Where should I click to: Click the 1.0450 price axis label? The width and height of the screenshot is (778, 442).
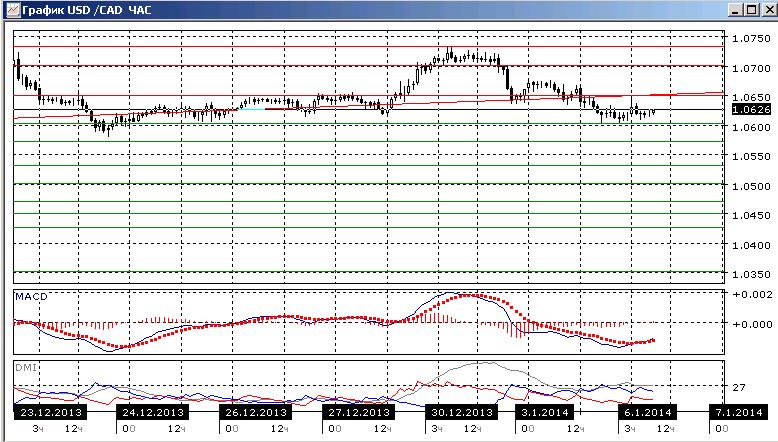(x=751, y=215)
